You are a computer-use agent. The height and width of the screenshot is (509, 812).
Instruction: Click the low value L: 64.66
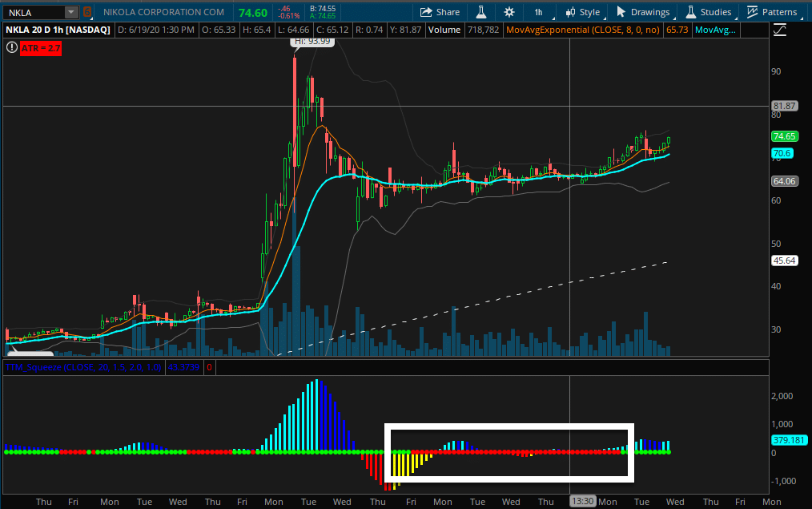coord(293,30)
